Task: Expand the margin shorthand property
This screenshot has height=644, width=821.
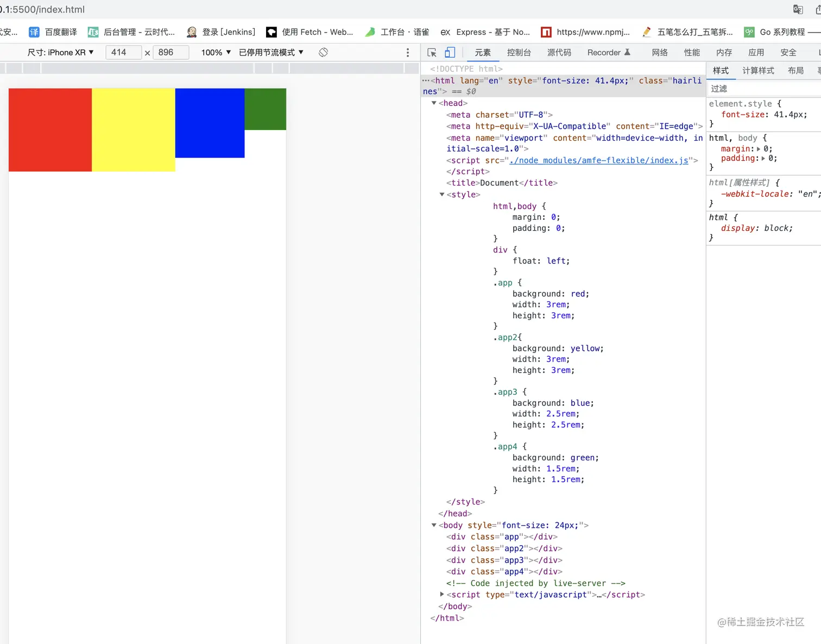Action: (759, 149)
